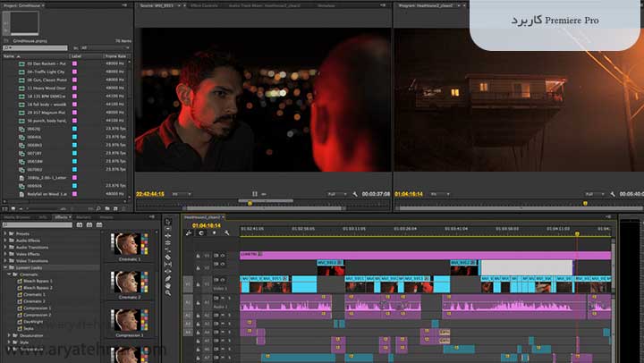
Task: Collapse the Lumetri Looks folder
Action: tap(5, 267)
